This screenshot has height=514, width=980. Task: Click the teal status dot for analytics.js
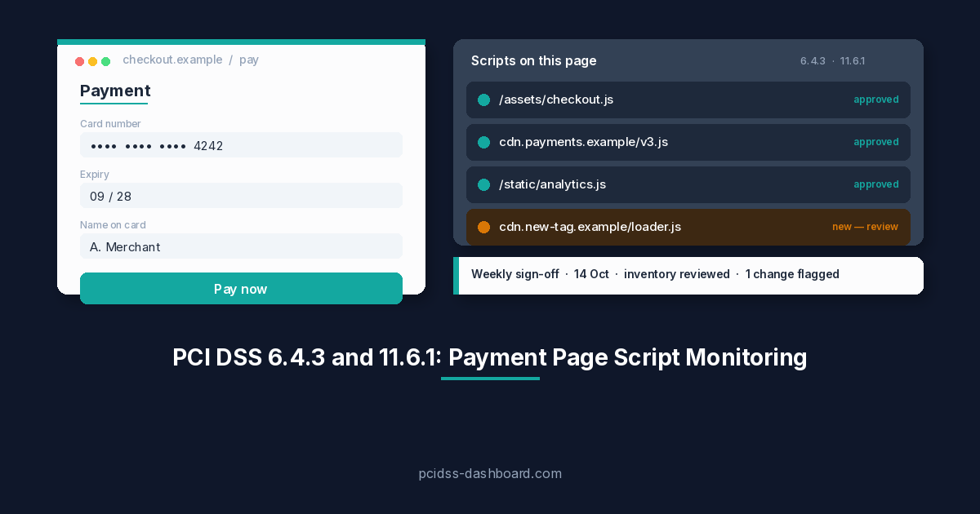(483, 184)
